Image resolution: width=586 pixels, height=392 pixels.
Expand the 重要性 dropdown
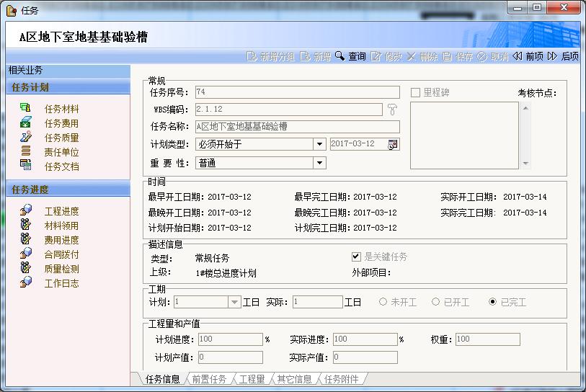click(319, 163)
